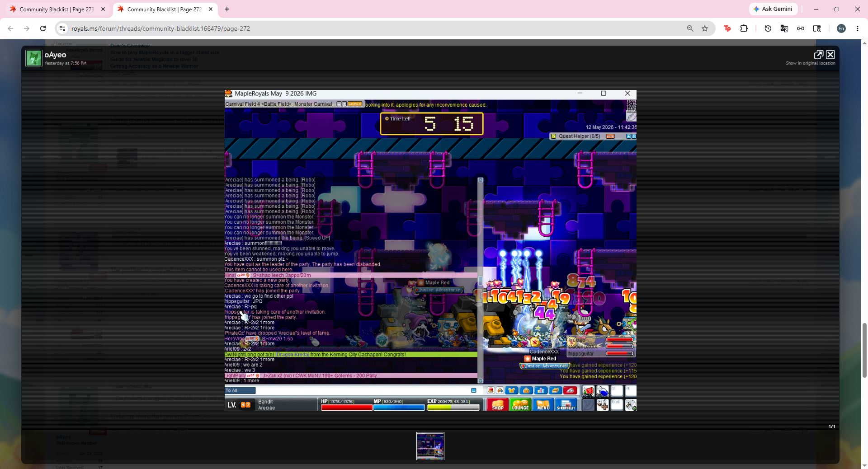Image resolution: width=868 pixels, height=469 pixels.
Task: Close the Page 273 browser tab
Action: click(103, 9)
